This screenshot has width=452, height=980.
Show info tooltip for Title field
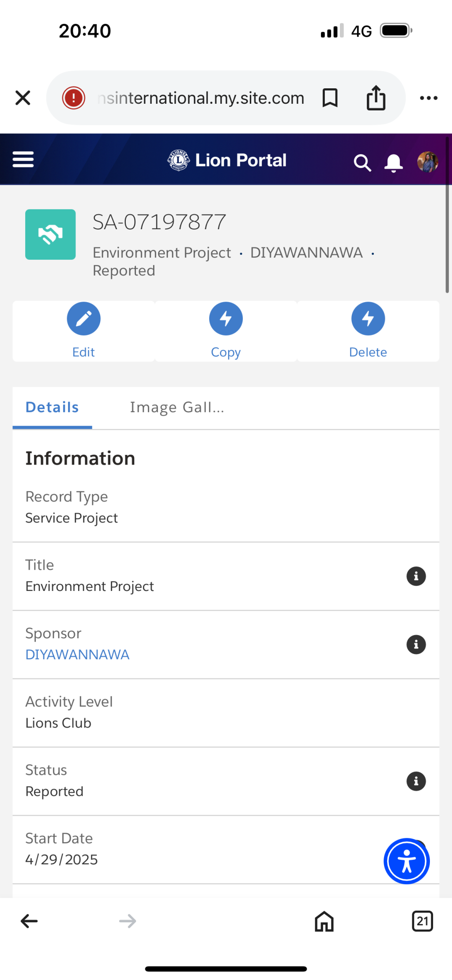(x=416, y=576)
